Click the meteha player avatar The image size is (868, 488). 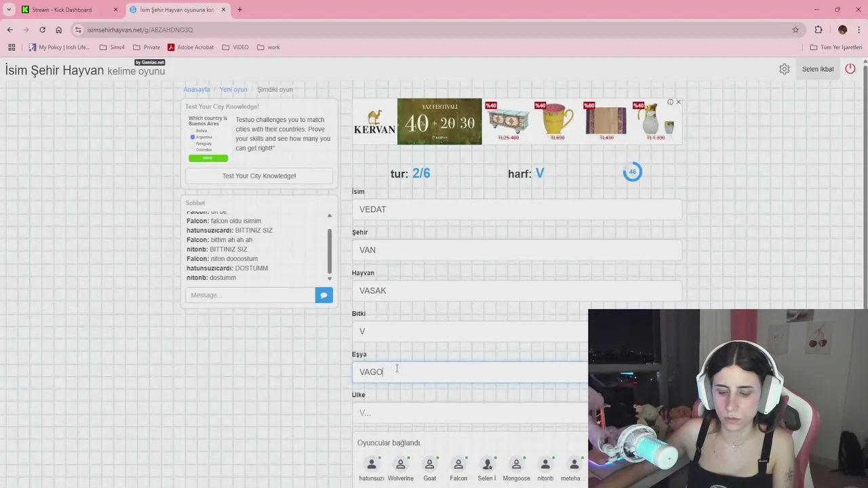pyautogui.click(x=574, y=464)
